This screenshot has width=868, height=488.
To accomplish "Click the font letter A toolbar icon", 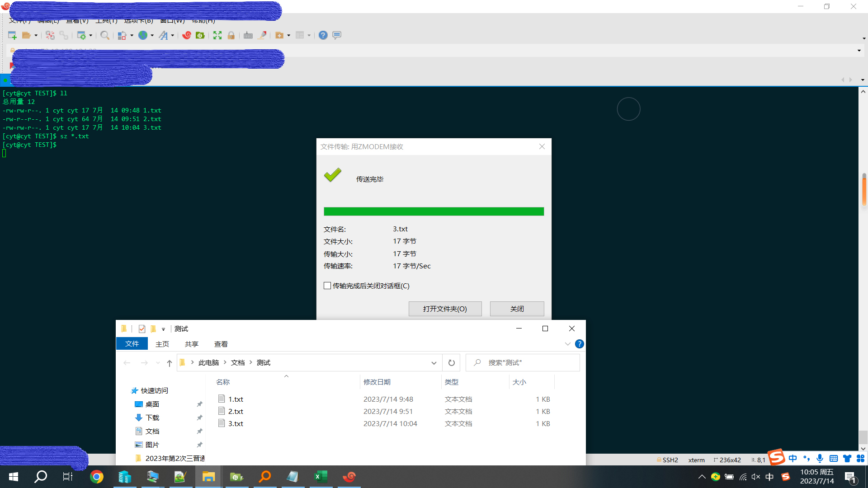I will 163,35.
